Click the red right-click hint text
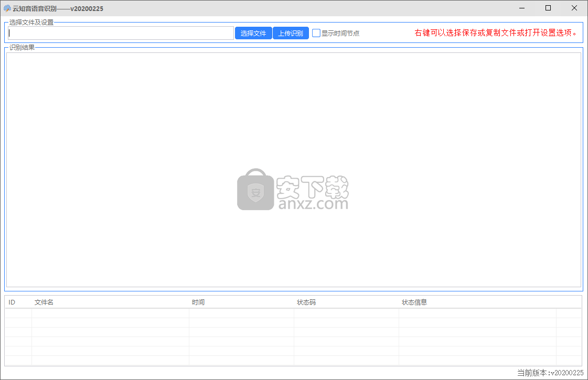 click(496, 33)
